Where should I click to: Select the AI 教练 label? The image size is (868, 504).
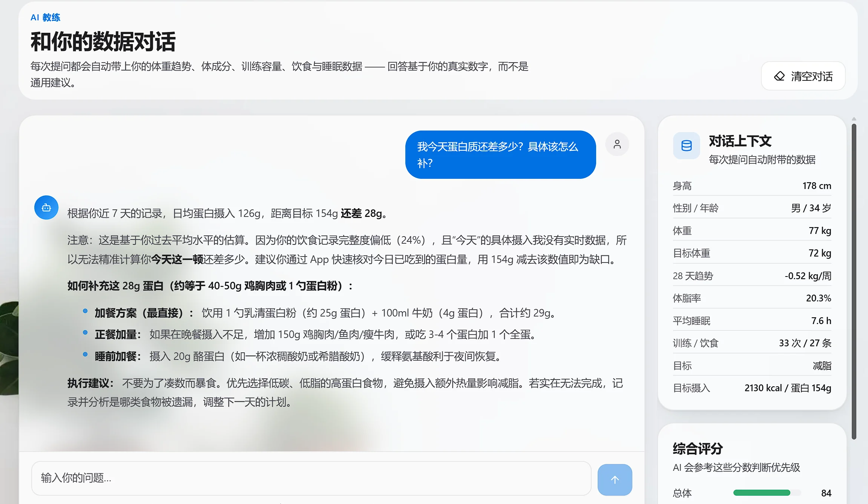(x=45, y=17)
